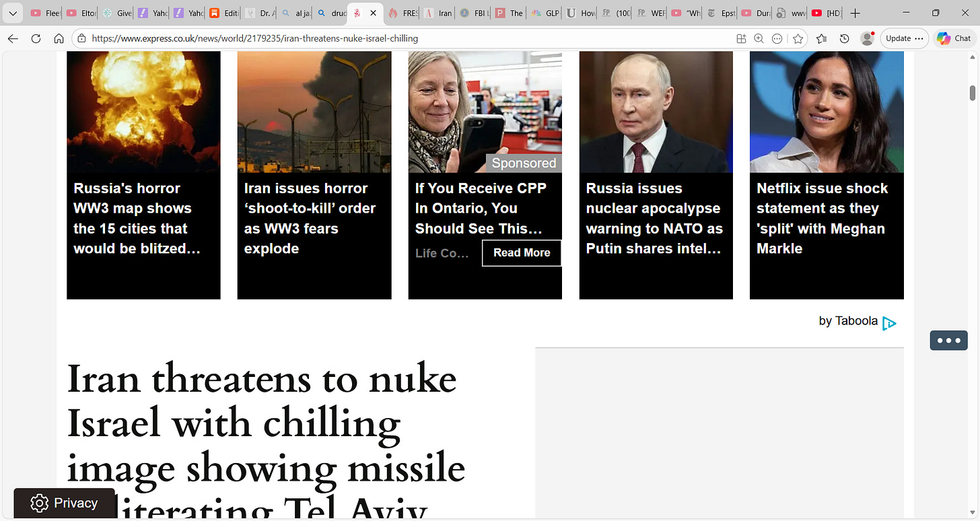Click the 'by Taboola' attribution link
Screen dimensions: 980x521
[848, 321]
